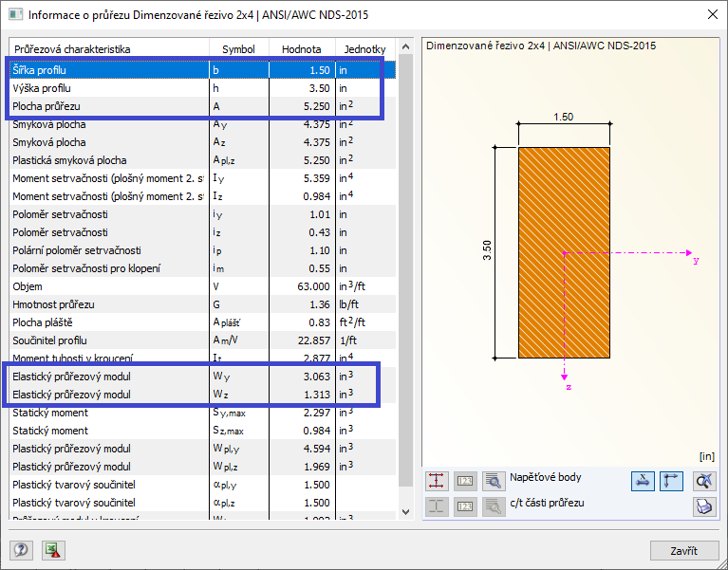Click the window title bar icon

[x=15, y=14]
